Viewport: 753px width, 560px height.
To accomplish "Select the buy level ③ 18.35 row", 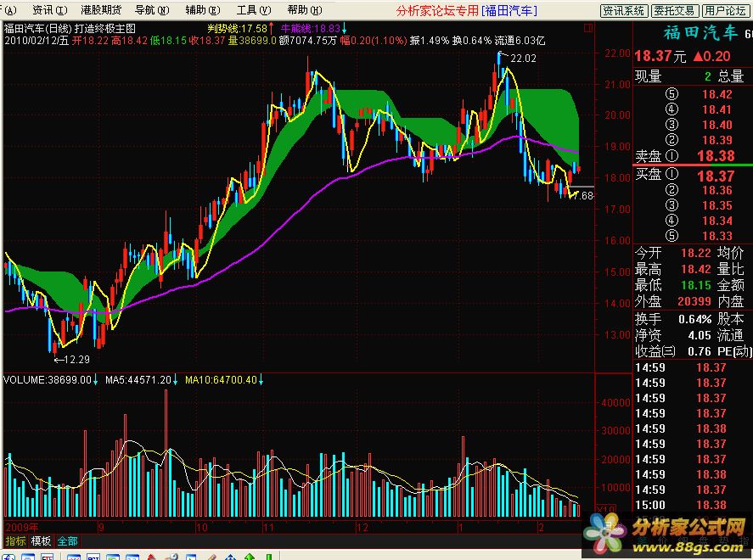I will (x=693, y=205).
